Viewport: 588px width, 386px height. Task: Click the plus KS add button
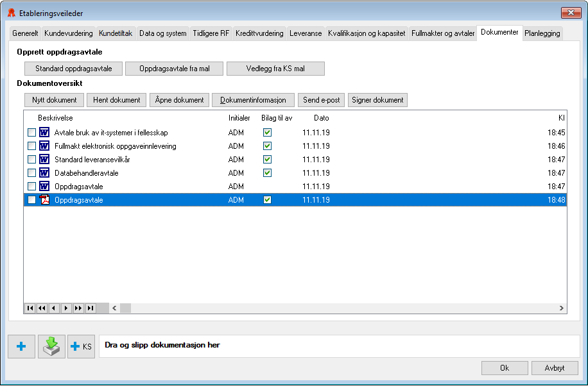[81, 346]
